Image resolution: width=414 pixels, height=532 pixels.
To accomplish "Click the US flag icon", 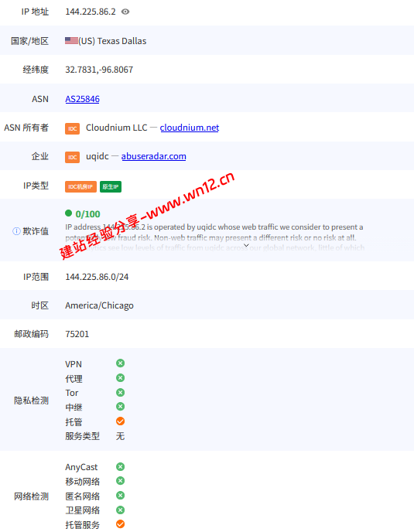I will coord(71,41).
